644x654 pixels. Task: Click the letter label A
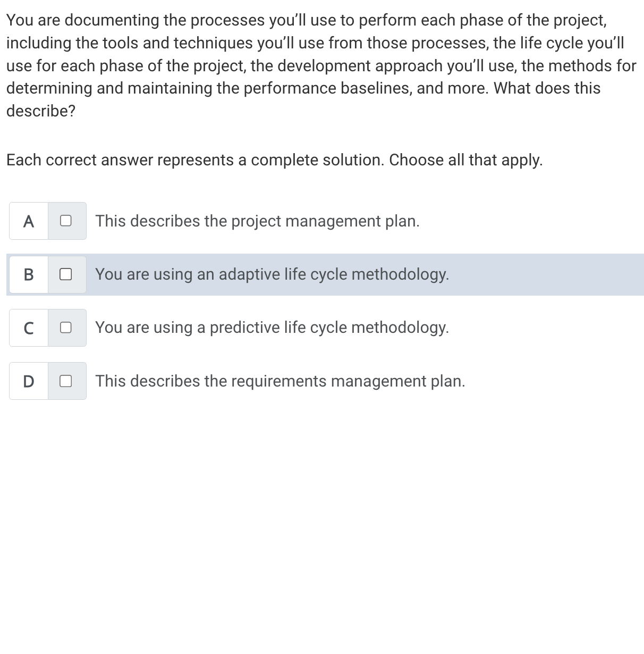[x=28, y=221]
